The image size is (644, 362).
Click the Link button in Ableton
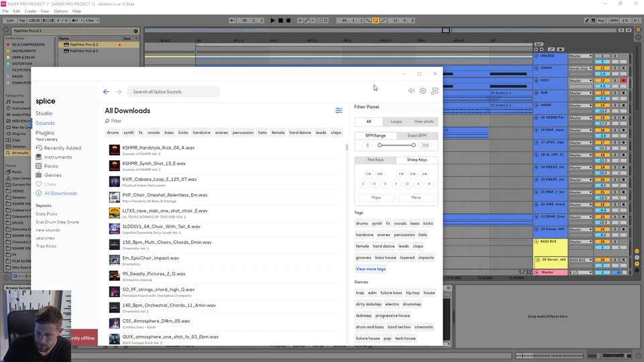[10, 20]
